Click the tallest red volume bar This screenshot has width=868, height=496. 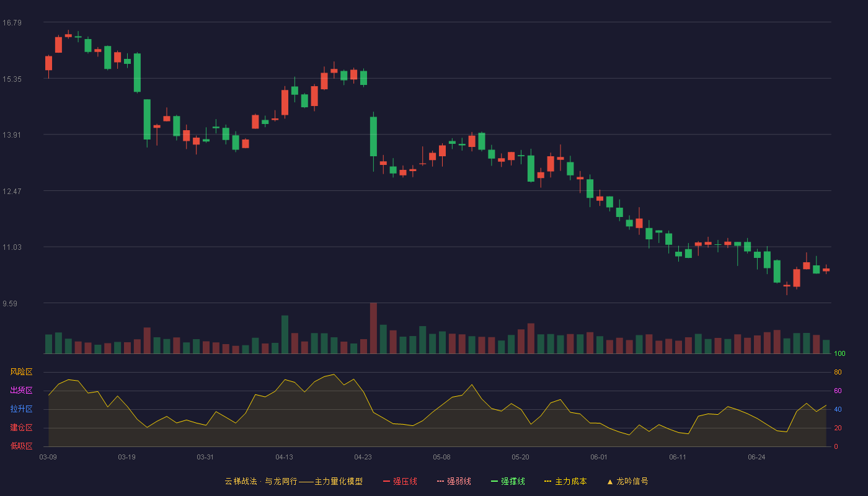click(373, 328)
